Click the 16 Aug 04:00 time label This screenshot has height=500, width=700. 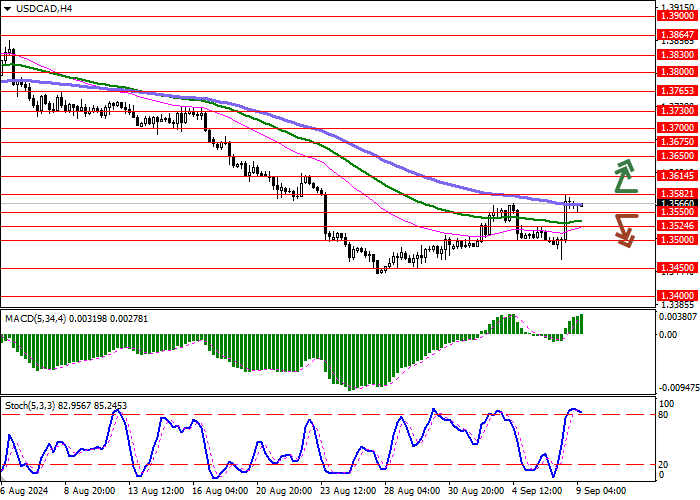221,490
